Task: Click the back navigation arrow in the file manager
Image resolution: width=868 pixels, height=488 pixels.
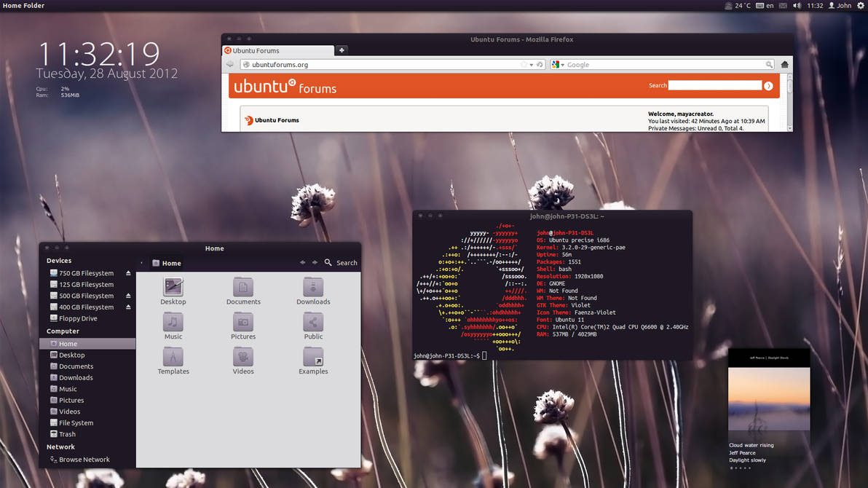Action: point(304,262)
